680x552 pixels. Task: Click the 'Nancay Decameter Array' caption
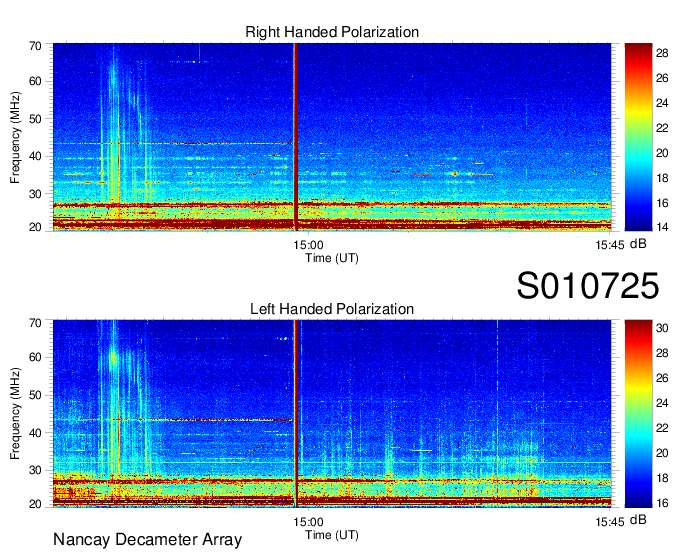[147, 540]
